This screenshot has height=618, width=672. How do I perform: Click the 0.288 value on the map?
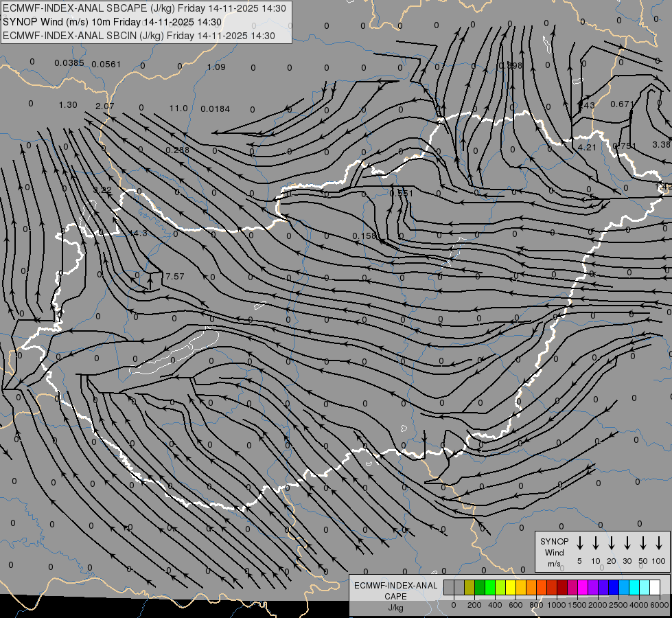coord(177,150)
